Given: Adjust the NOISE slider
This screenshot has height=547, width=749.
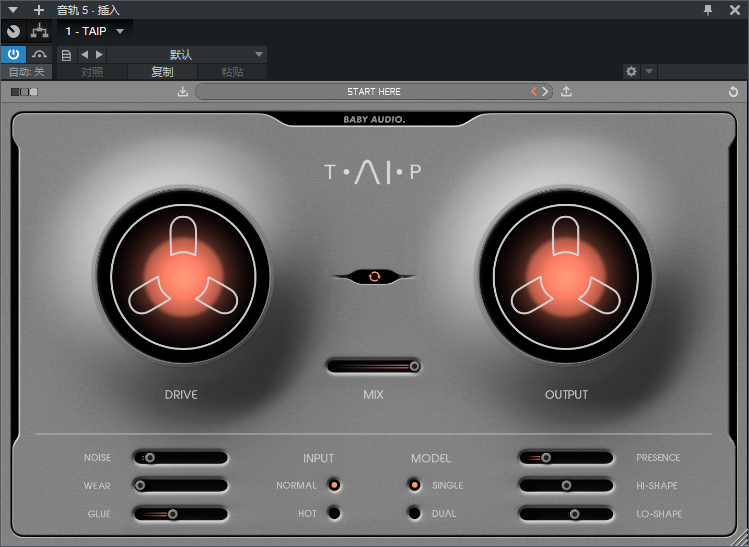Looking at the screenshot, I should coord(181,458).
